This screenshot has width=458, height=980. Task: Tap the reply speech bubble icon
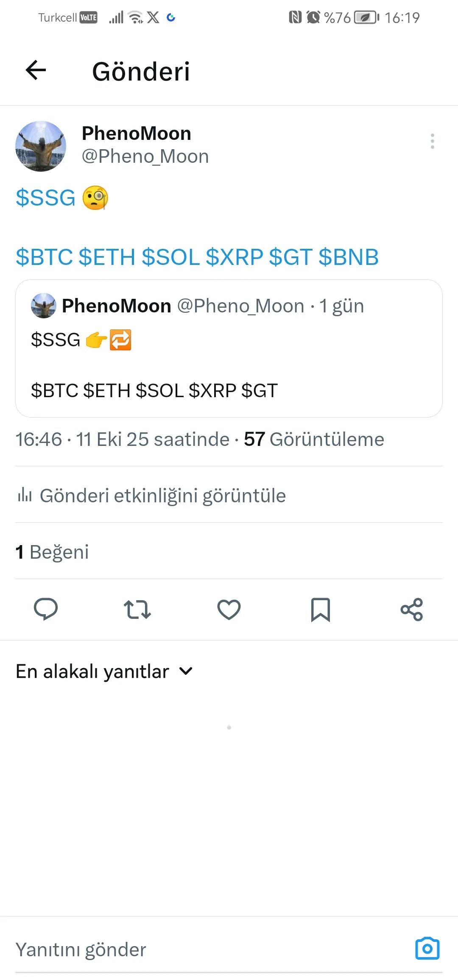(46, 610)
